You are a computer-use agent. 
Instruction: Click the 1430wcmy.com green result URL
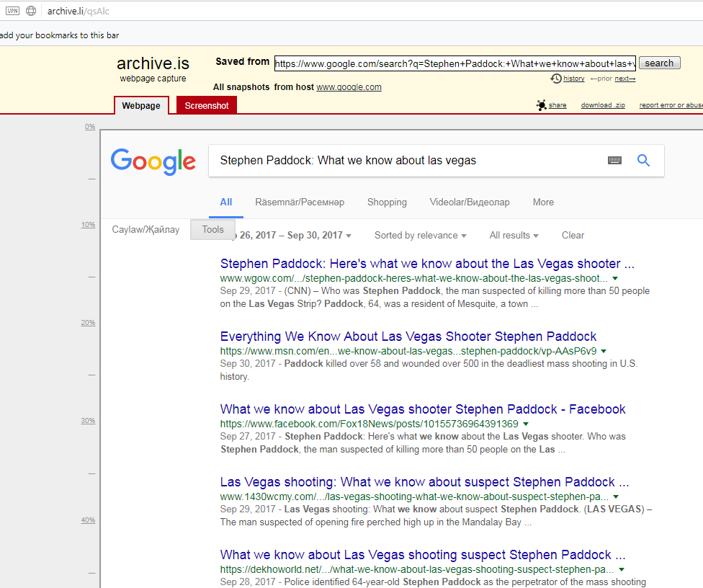414,496
